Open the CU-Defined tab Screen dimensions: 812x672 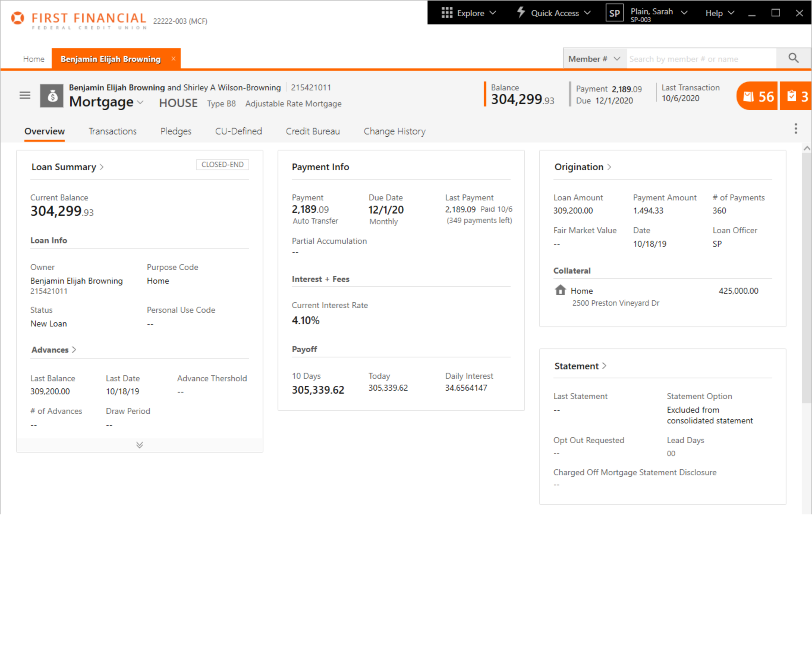click(239, 131)
